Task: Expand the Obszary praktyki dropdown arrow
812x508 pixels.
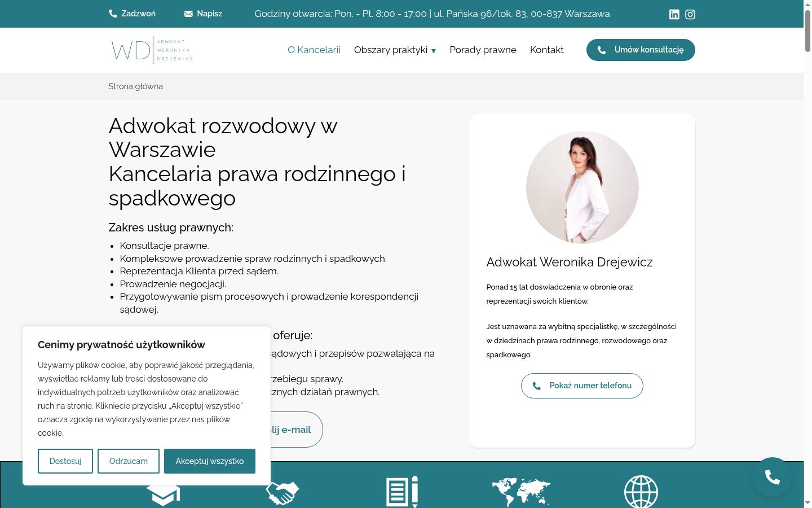Action: [434, 51]
